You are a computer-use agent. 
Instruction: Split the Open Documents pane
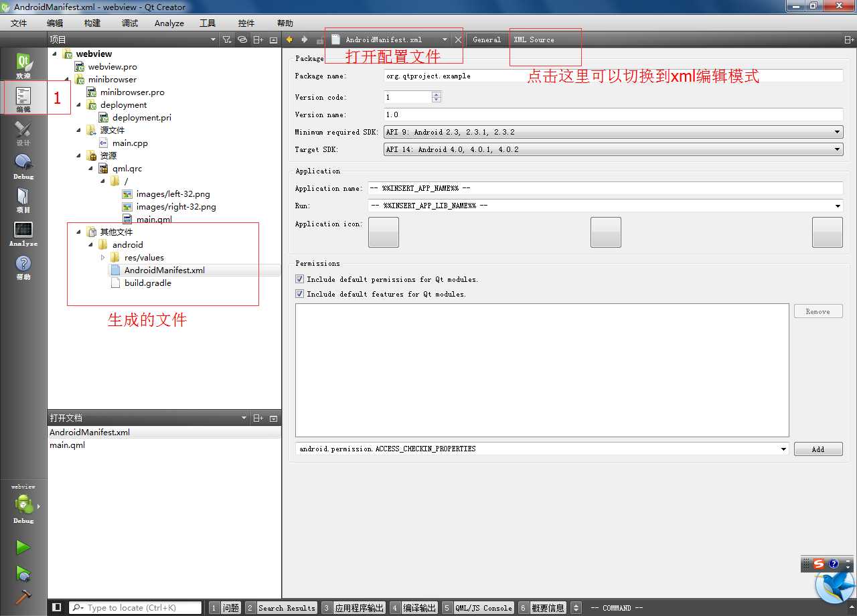[258, 418]
